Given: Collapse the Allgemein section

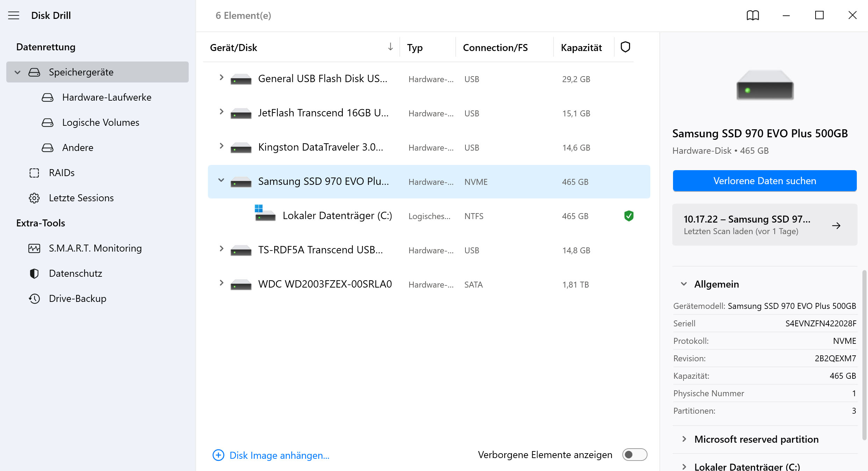Looking at the screenshot, I should [x=684, y=284].
